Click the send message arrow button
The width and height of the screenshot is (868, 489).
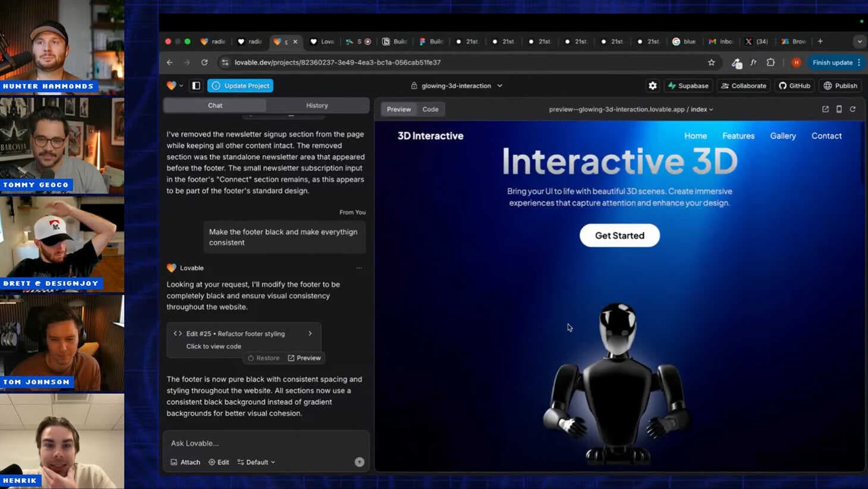click(x=359, y=462)
